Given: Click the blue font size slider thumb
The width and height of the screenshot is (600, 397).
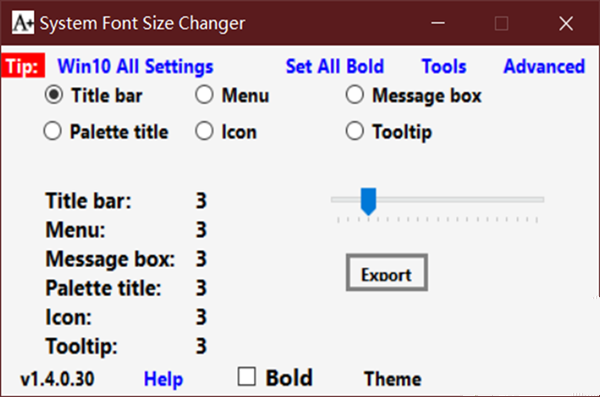Looking at the screenshot, I should (368, 201).
